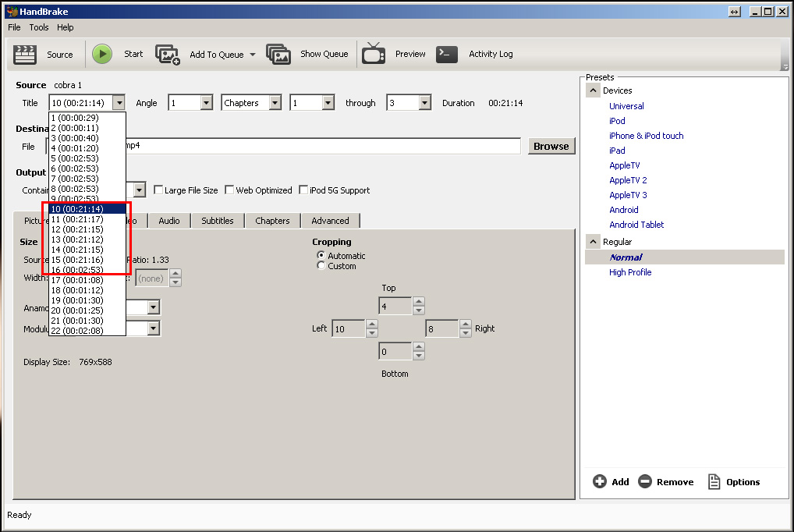This screenshot has height=532, width=794.
Task: Select title 11 (00:21:17) from list
Action: [87, 219]
